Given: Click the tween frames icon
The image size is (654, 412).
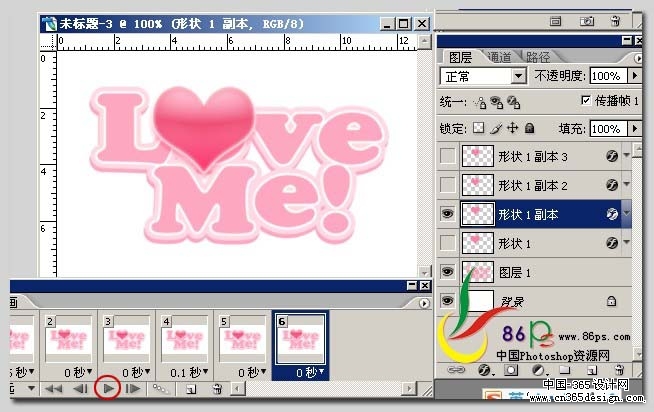Looking at the screenshot, I should pyautogui.click(x=160, y=389).
